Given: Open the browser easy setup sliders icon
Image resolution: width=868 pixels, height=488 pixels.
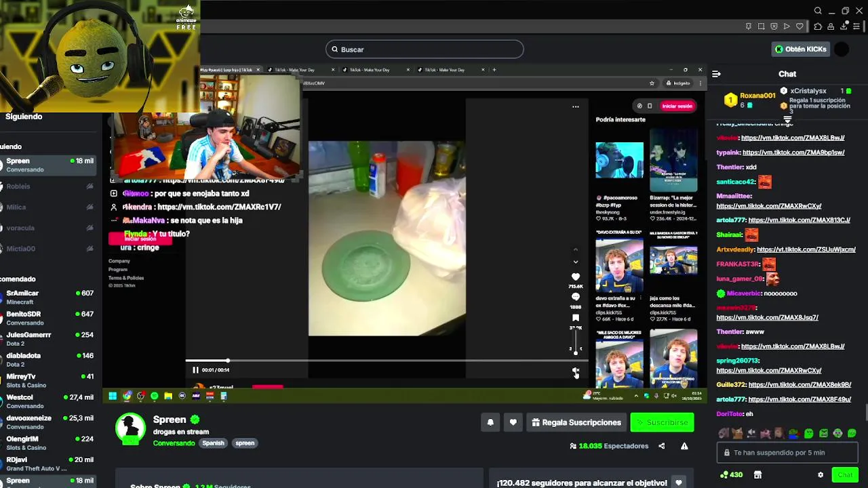Looking at the screenshot, I should pos(856,26).
